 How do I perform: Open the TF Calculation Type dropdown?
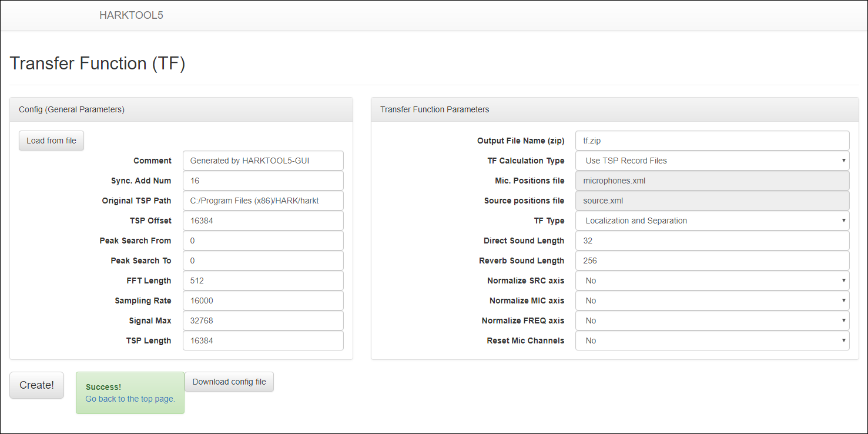pos(712,161)
